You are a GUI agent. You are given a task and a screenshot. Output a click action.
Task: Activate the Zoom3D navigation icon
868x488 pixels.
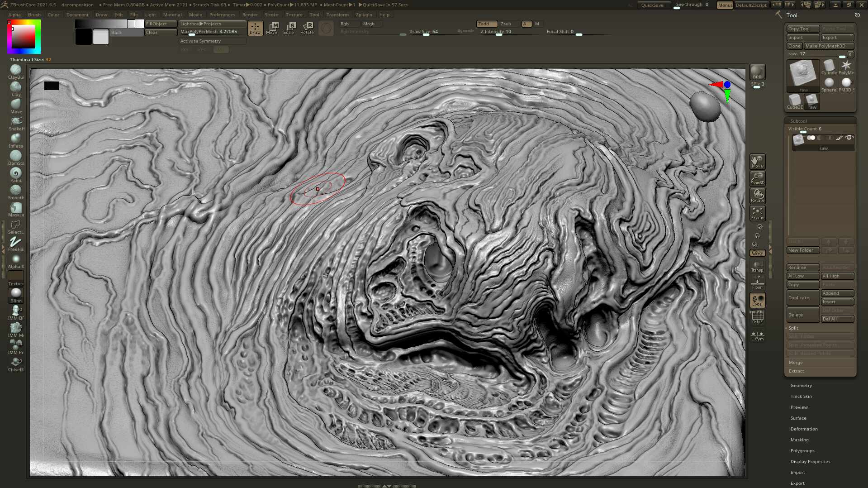[757, 178]
